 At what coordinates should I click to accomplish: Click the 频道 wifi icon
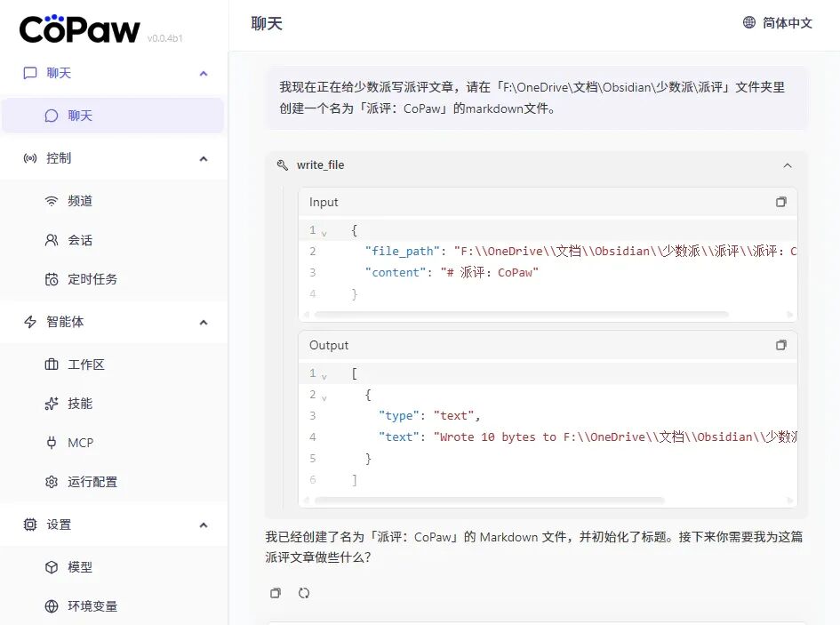click(52, 201)
